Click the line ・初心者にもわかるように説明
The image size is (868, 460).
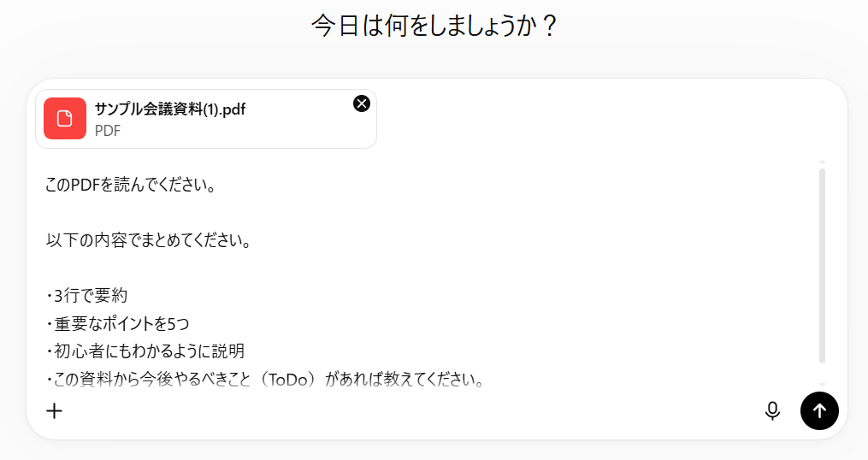[145, 351]
